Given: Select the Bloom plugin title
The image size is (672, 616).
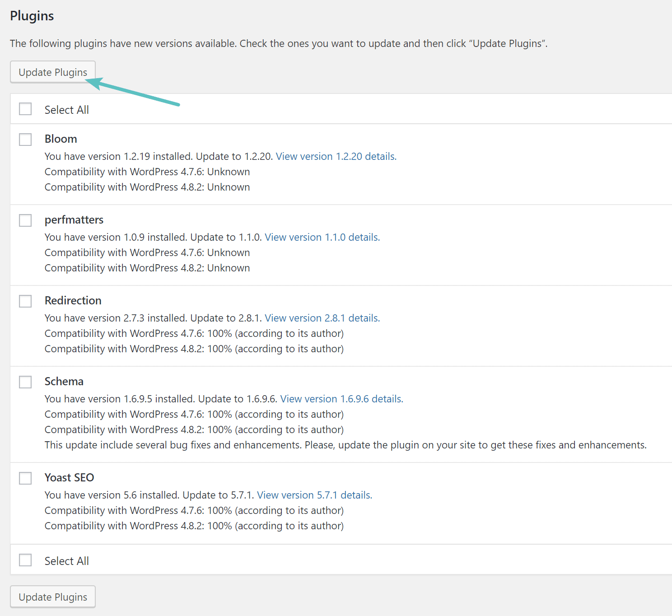Looking at the screenshot, I should pyautogui.click(x=61, y=139).
